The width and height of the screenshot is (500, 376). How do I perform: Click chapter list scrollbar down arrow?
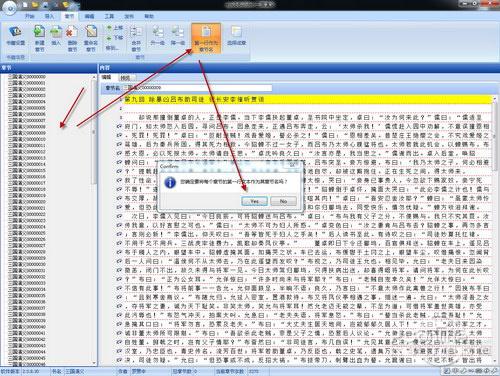pyautogui.click(x=94, y=362)
